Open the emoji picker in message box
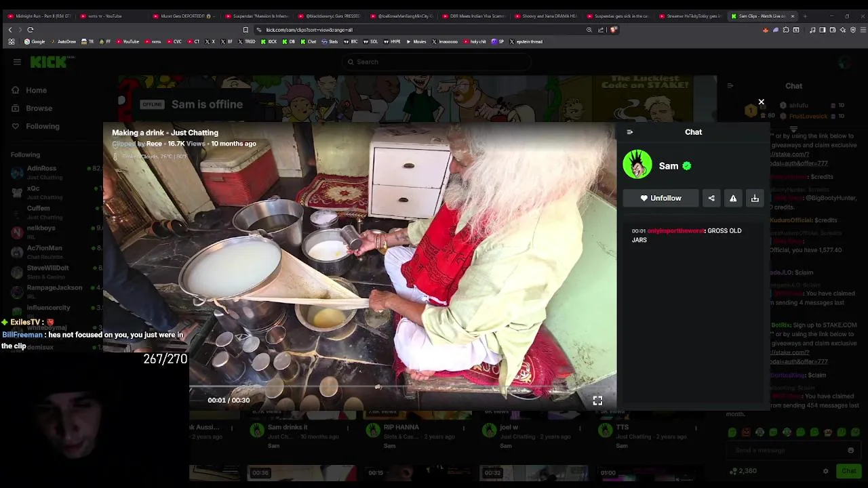The image size is (868, 488). [x=850, y=450]
